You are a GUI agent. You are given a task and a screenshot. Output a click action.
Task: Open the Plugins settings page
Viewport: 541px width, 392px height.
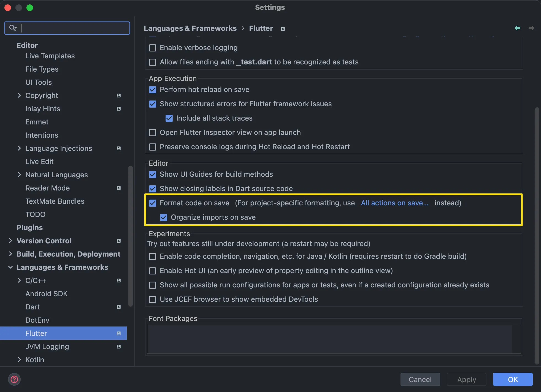pos(30,228)
